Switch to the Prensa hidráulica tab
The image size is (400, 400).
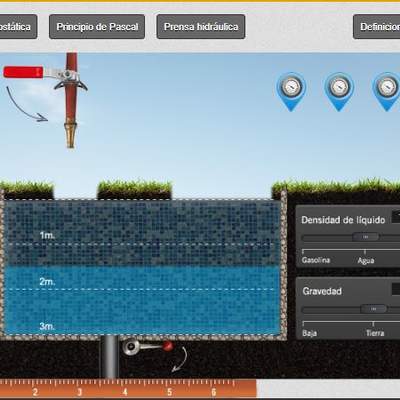pos(201,27)
